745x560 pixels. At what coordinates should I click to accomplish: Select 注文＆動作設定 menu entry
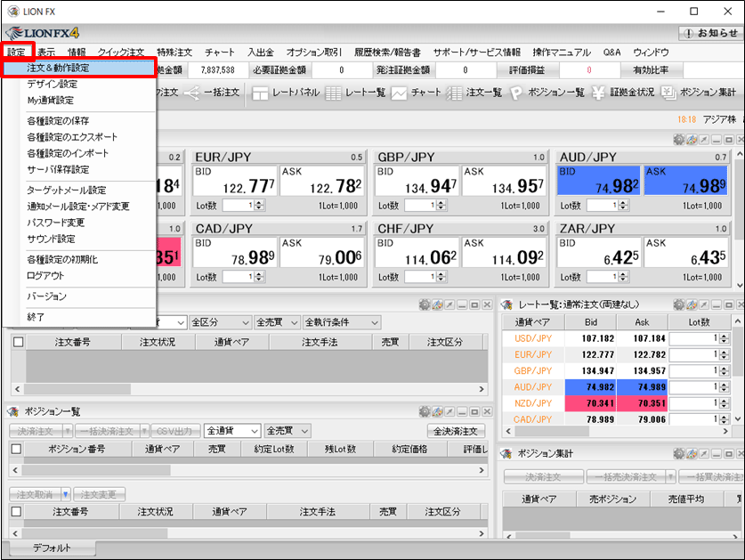[x=80, y=68]
